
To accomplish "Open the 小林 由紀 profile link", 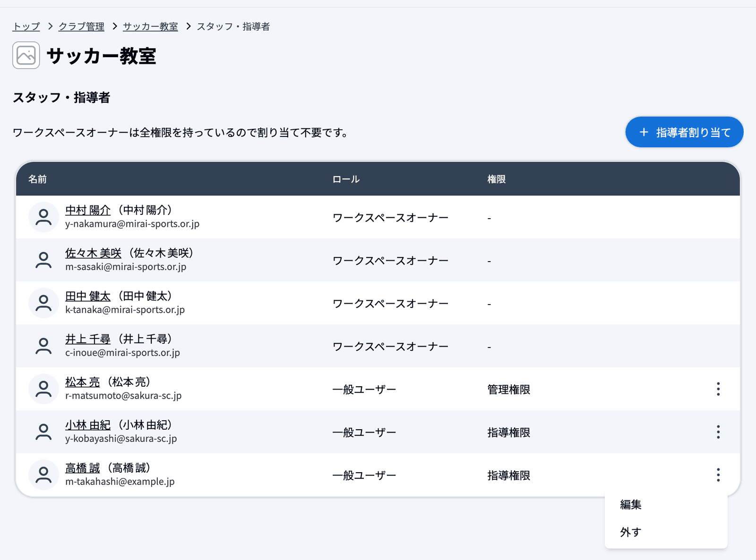I will (88, 425).
